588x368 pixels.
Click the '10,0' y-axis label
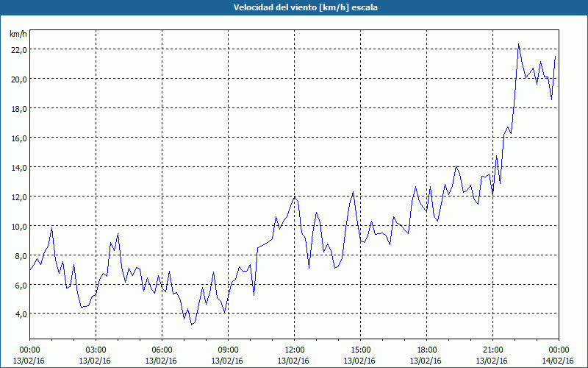point(18,226)
